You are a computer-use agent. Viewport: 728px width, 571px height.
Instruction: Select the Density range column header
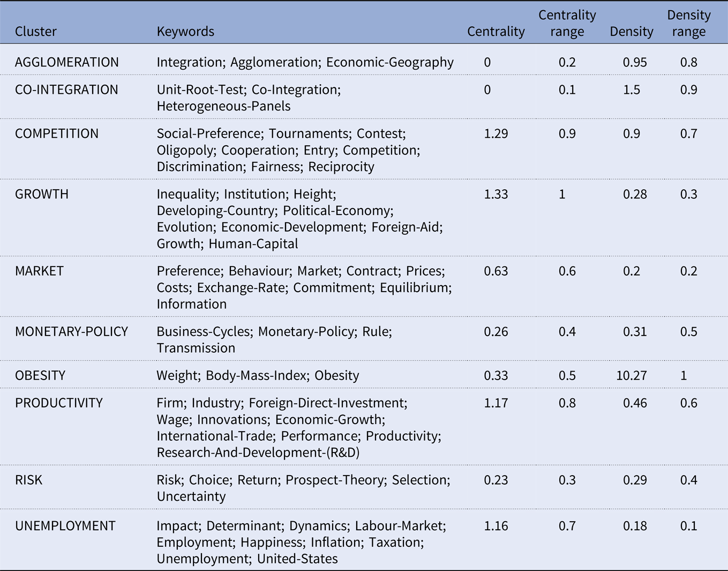point(688,23)
